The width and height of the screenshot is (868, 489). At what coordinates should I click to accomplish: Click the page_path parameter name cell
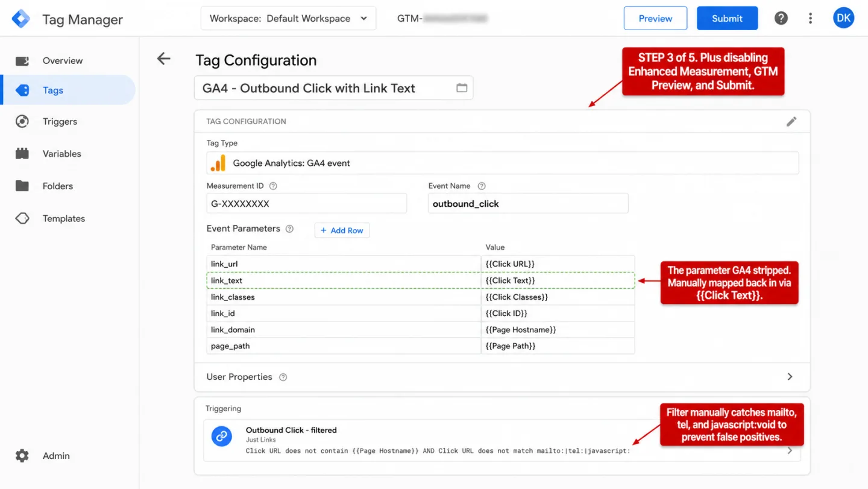[344, 346]
